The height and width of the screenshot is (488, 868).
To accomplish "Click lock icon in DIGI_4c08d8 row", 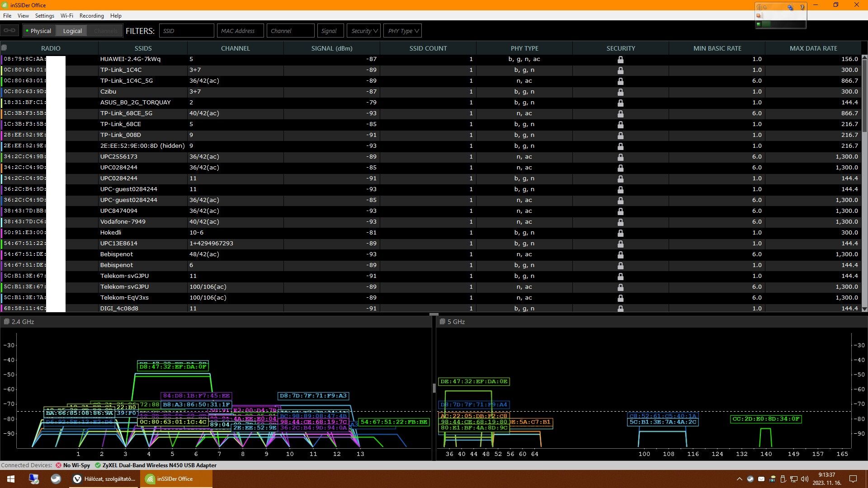I will [x=620, y=308].
